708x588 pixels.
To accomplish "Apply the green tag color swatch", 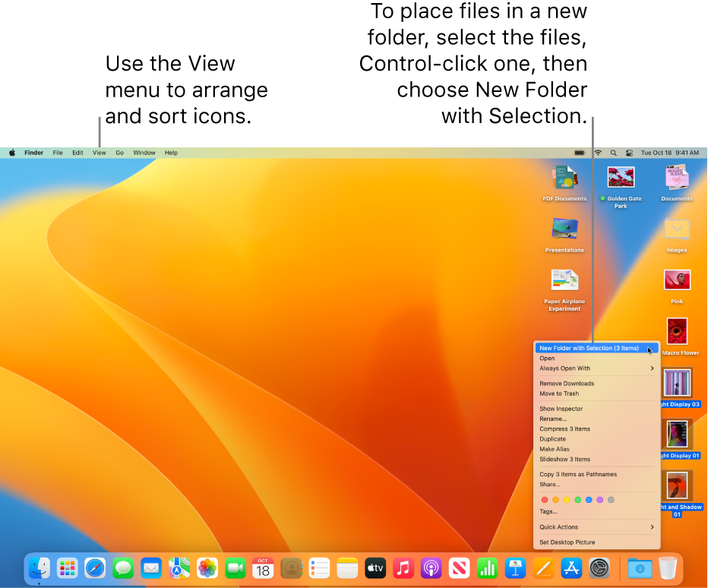I will pos(578,499).
